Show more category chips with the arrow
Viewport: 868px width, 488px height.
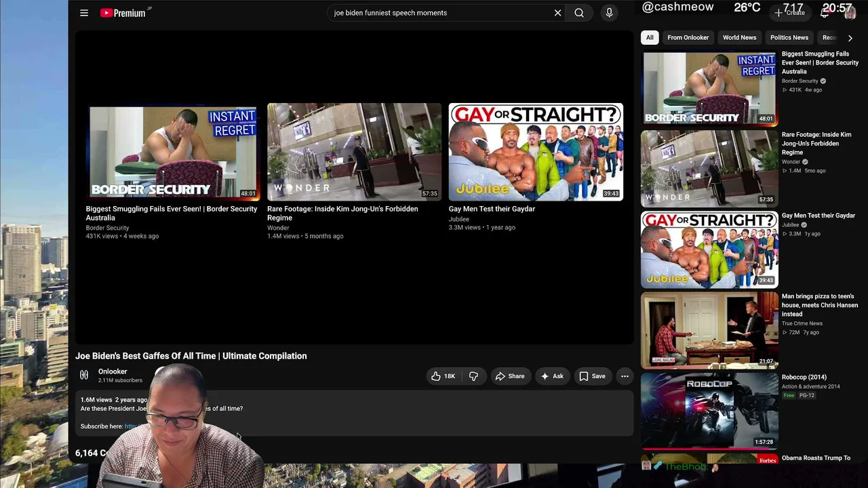click(850, 38)
